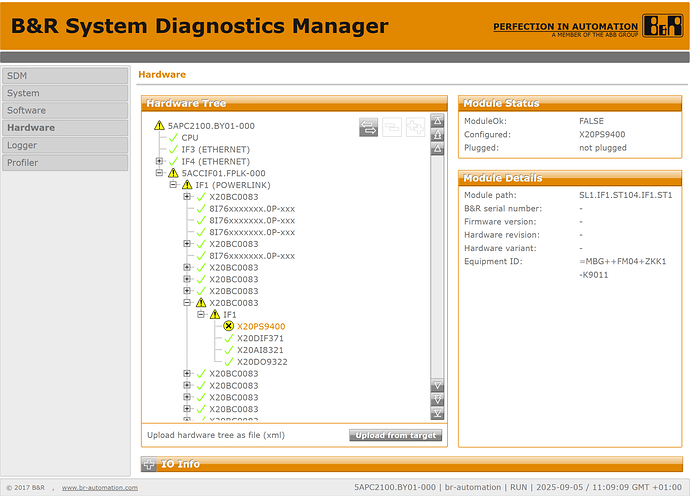
Task: Open the www.br-automation.com link
Action: click(x=99, y=488)
